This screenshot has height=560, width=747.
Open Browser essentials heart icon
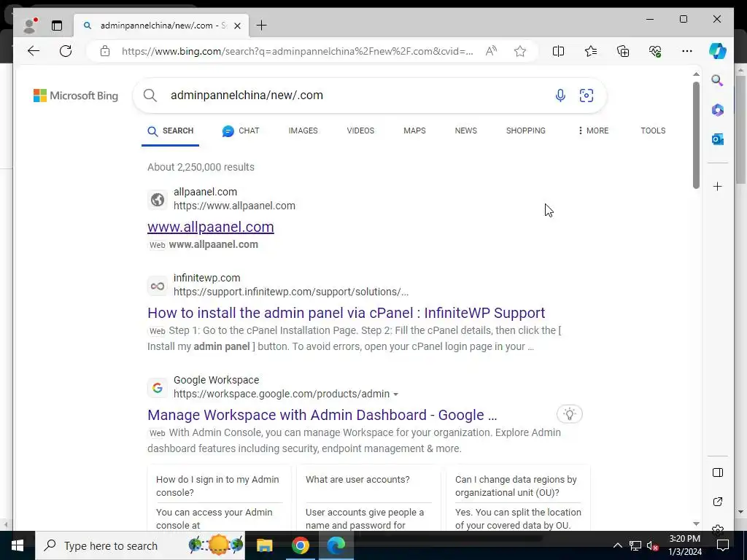[x=655, y=51]
